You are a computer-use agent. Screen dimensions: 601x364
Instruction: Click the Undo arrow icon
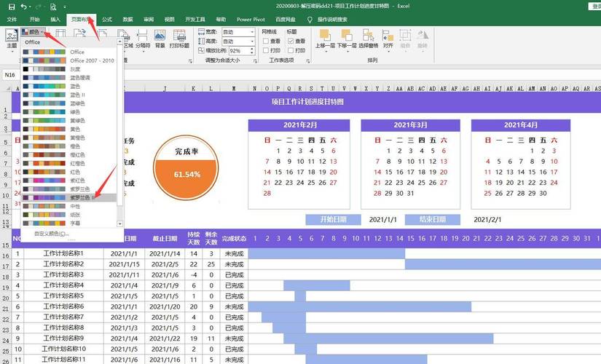[24, 7]
